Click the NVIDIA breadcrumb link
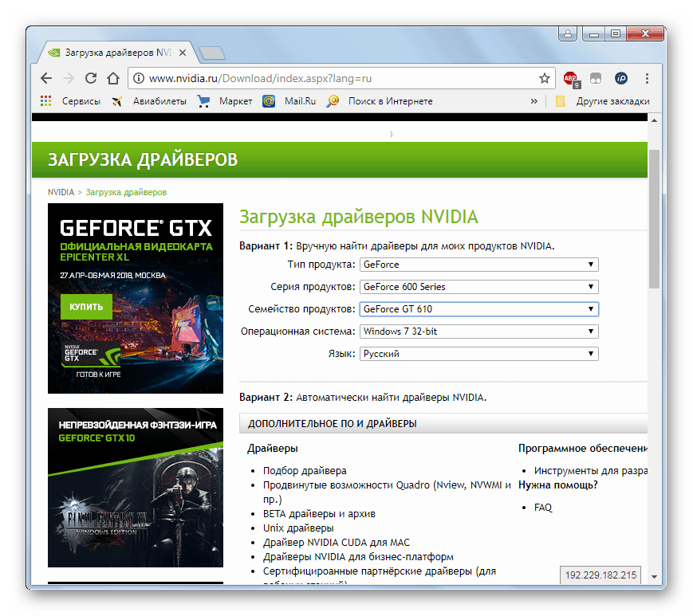Image resolution: width=693 pixels, height=616 pixels. pos(61,192)
